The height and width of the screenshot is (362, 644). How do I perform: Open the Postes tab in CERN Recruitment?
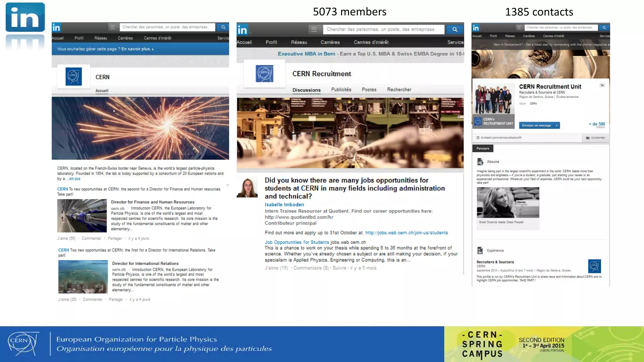click(x=369, y=90)
